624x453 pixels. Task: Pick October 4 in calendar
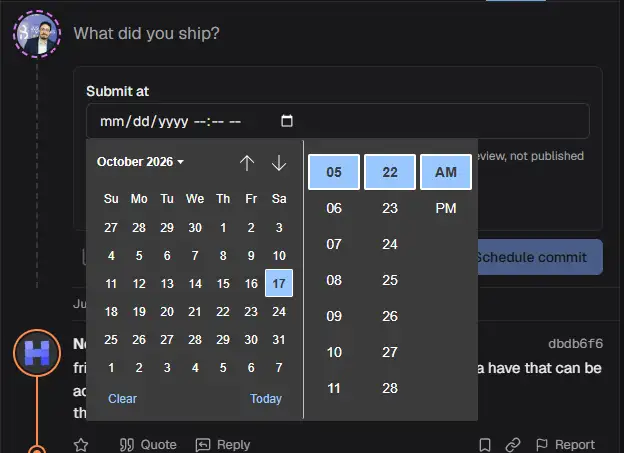pos(111,255)
